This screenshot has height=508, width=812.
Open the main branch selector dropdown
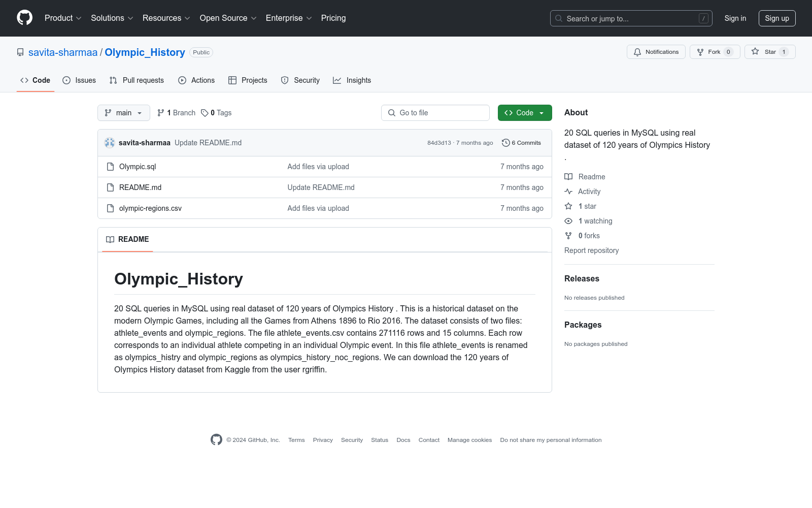coord(124,113)
